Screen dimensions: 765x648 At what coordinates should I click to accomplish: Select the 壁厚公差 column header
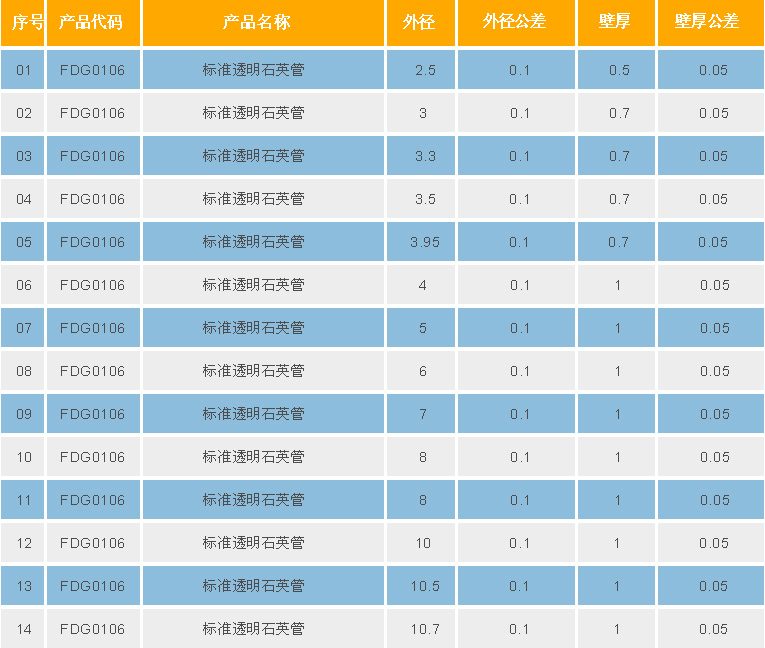pos(709,22)
